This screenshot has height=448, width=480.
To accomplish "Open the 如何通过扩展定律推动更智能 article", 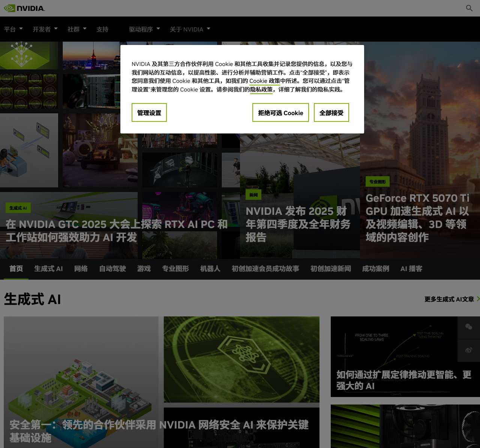I will 404,380.
